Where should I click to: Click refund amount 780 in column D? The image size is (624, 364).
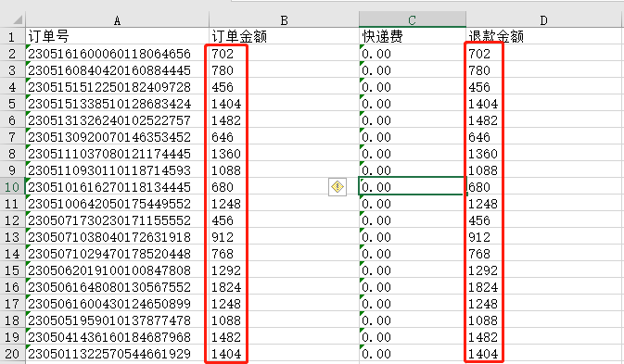pos(543,70)
